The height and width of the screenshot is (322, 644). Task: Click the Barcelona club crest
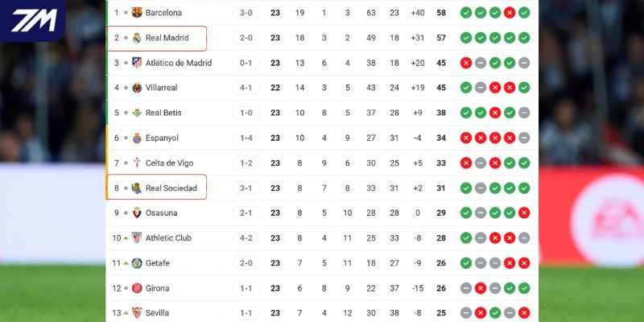click(x=137, y=13)
